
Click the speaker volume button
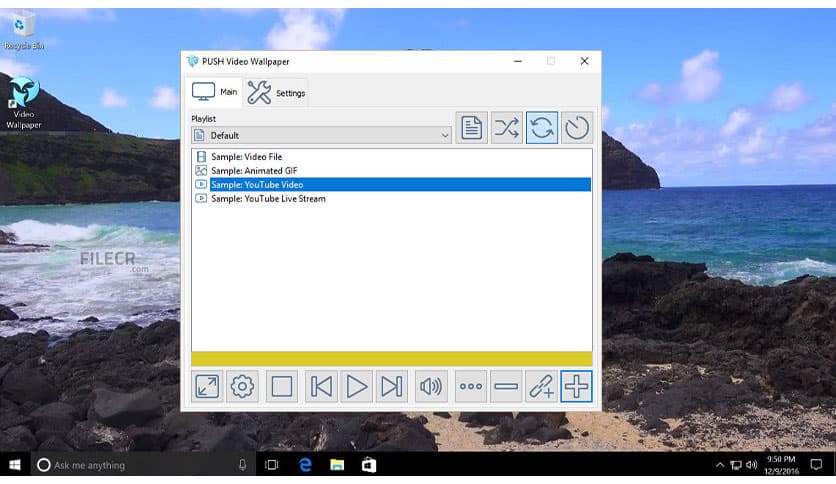pyautogui.click(x=431, y=386)
